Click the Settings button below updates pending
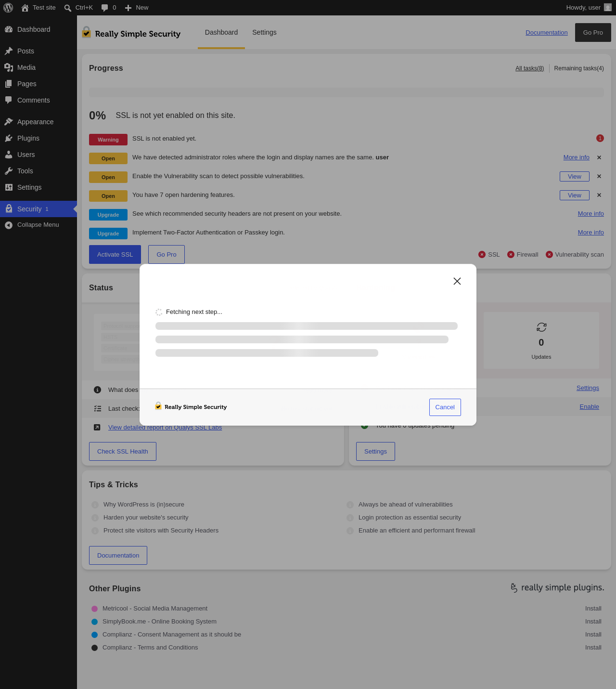Image resolution: width=616 pixels, height=689 pixels. 375,451
